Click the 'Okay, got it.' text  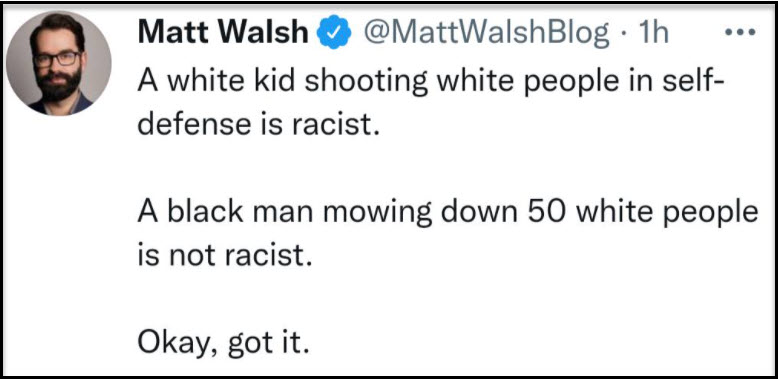pyautogui.click(x=223, y=342)
